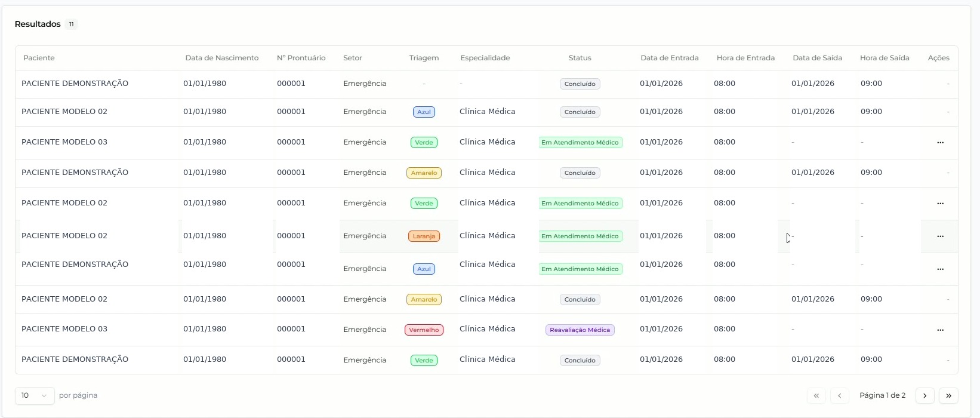Viewport: 980px width, 418px height.
Task: Click patient name in the Laranja triage row
Action: tap(64, 236)
